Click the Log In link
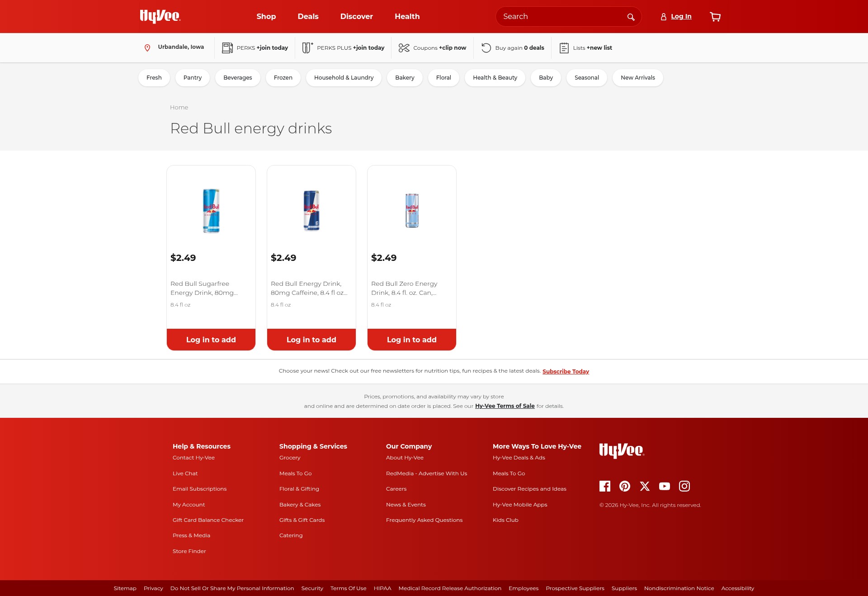This screenshot has height=596, width=868. point(681,17)
